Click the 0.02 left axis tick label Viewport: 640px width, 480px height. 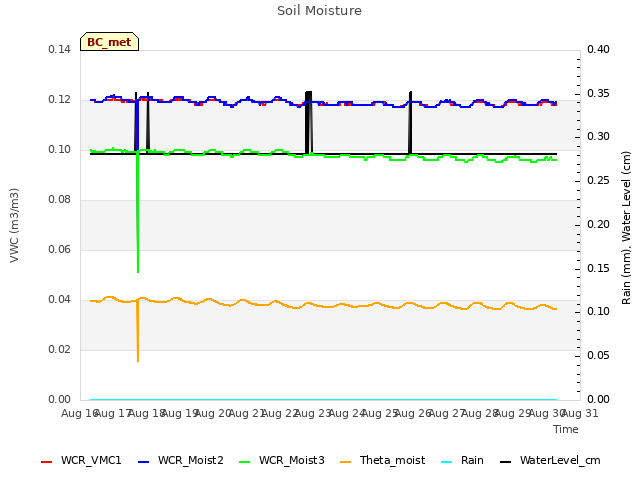60,349
